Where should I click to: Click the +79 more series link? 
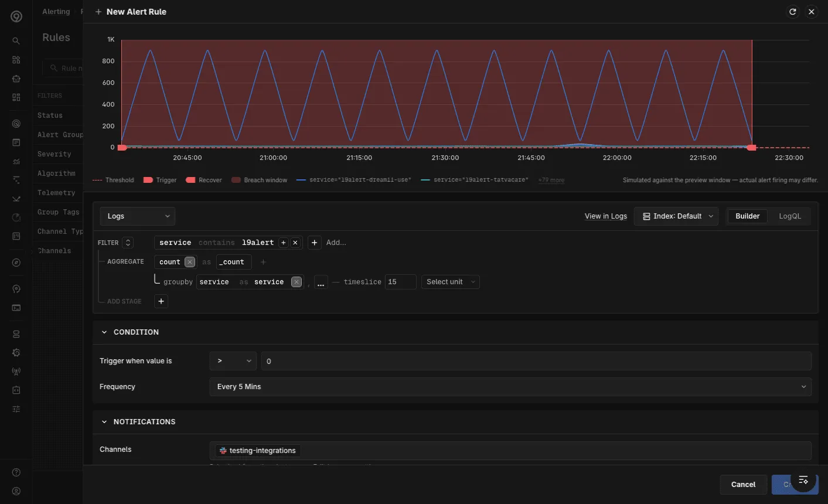click(551, 180)
